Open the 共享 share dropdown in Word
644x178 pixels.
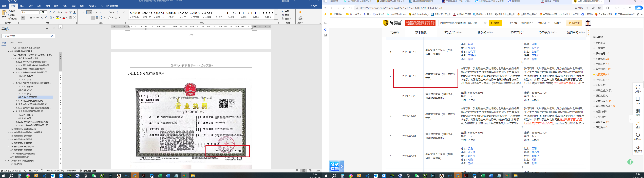coord(314,6)
